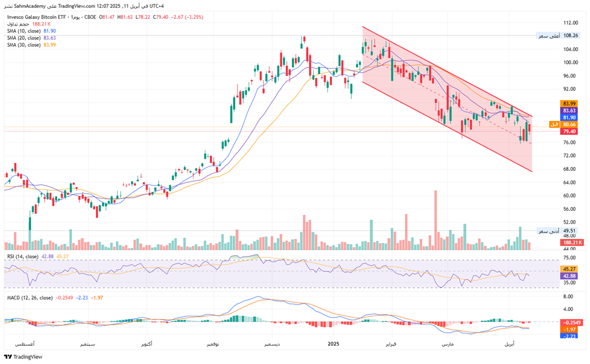This screenshot has width=590, height=364.
Task: Click the فبراير month label on the time axis
Action: tap(392, 344)
